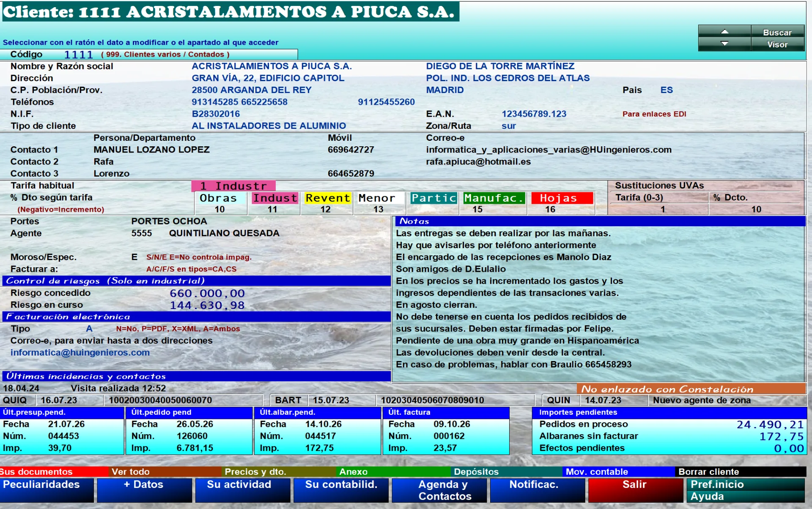The image size is (812, 509).
Task: Open the Buscar search button
Action: click(x=777, y=32)
